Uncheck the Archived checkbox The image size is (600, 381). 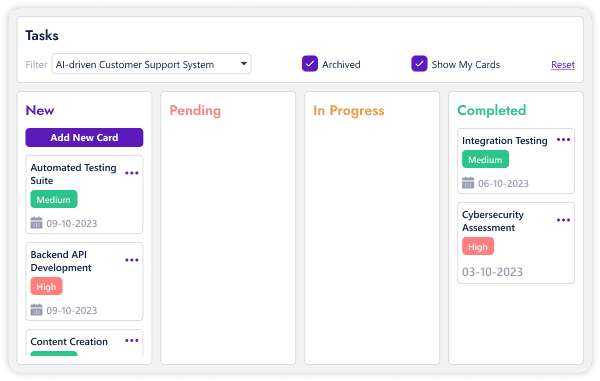click(310, 64)
